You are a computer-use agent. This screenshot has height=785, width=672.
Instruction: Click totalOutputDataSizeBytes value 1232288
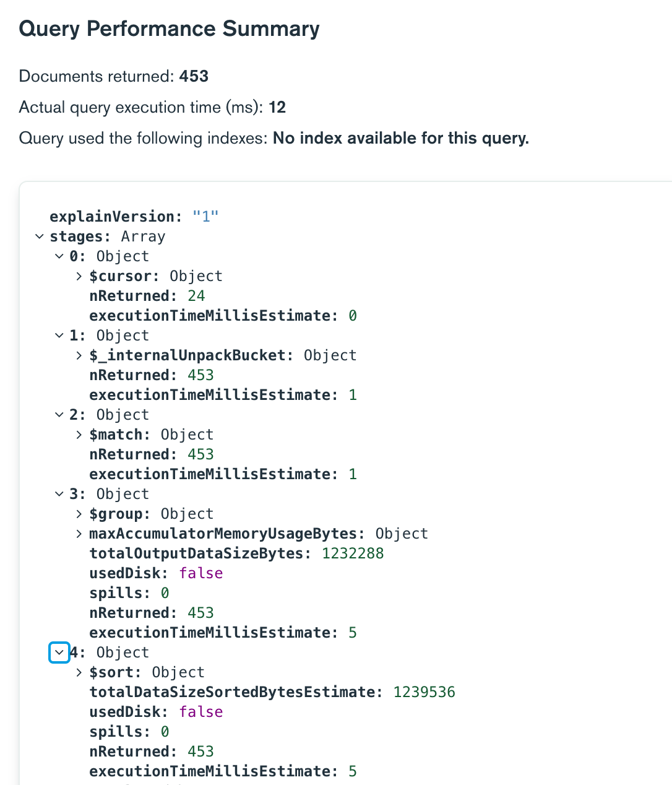pyautogui.click(x=353, y=553)
